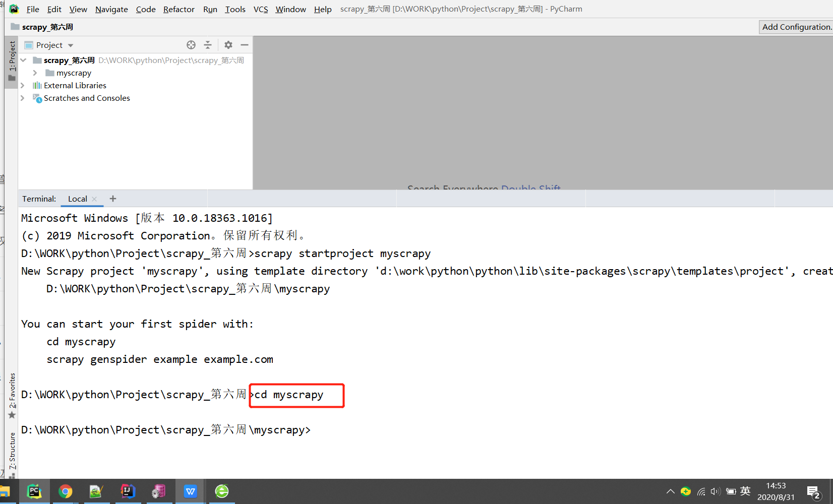Select the Opened File crosshair icon
833x504 pixels.
191,45
